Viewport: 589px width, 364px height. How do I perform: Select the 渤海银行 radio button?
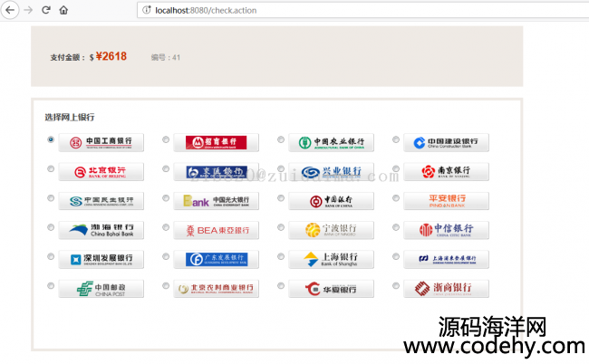(51, 227)
